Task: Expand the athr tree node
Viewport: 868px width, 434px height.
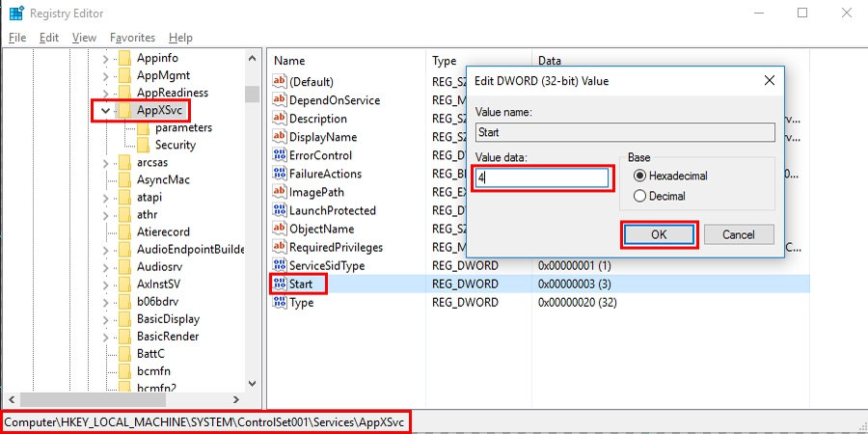Action: (105, 215)
